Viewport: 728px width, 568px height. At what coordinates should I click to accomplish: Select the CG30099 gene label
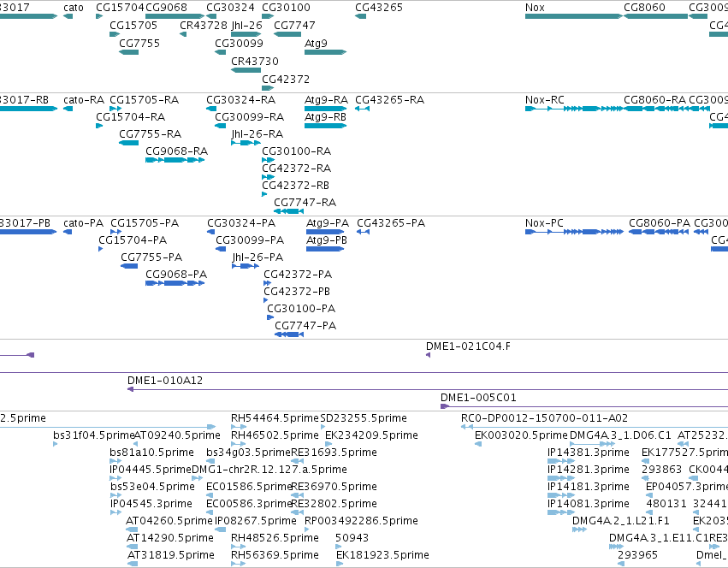(x=239, y=43)
